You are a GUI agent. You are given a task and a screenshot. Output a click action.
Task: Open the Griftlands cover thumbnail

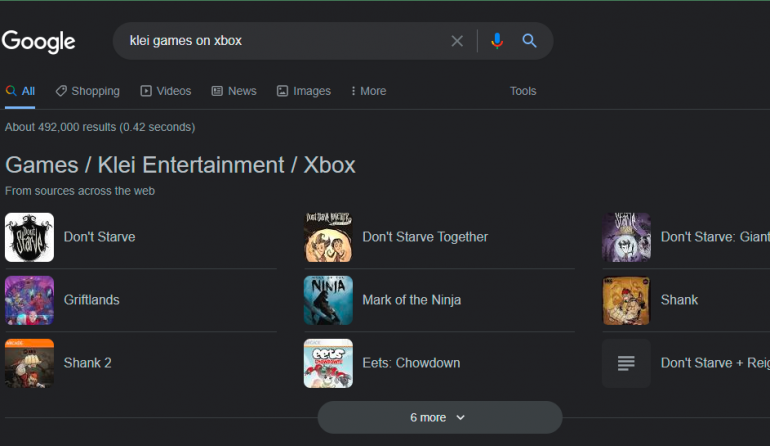(29, 300)
